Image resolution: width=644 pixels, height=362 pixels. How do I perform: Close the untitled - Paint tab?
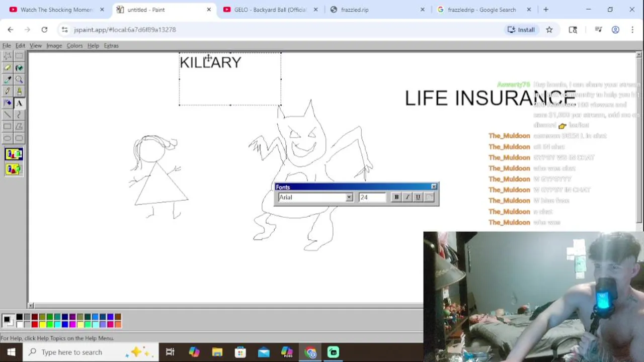pyautogui.click(x=209, y=10)
